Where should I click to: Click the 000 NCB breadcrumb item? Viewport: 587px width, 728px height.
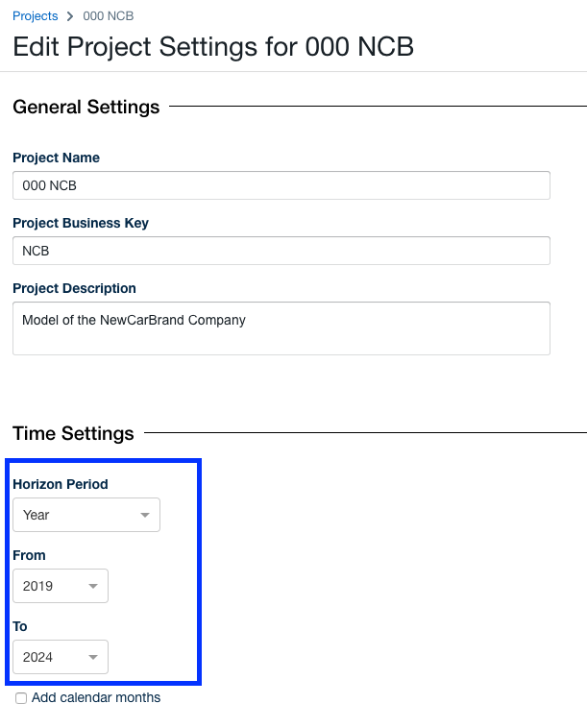coord(108,16)
